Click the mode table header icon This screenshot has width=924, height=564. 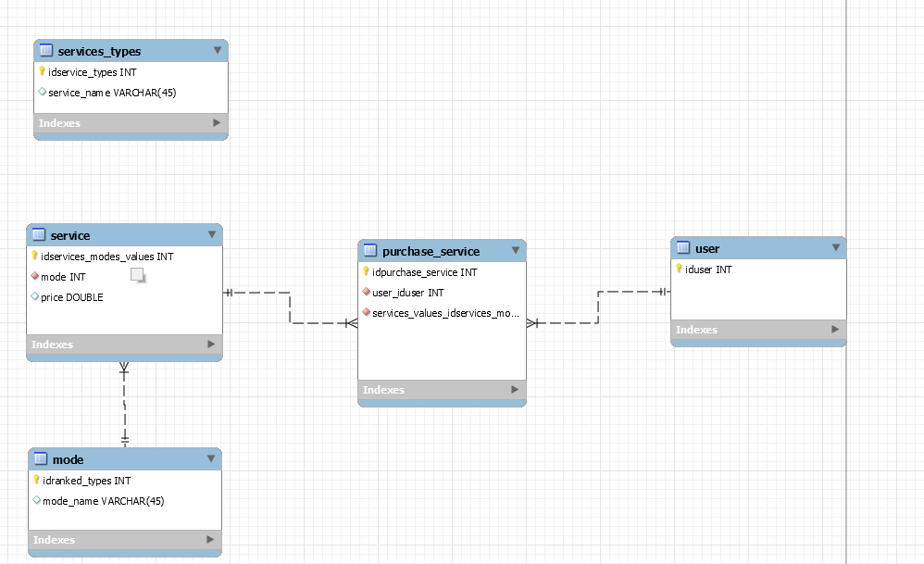point(40,458)
